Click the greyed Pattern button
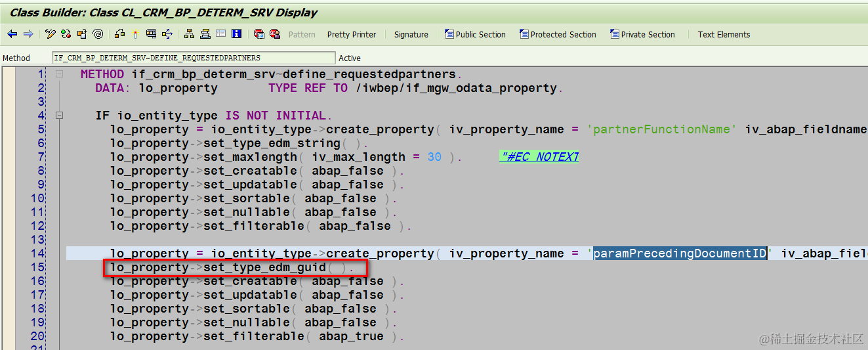868x350 pixels. click(302, 35)
